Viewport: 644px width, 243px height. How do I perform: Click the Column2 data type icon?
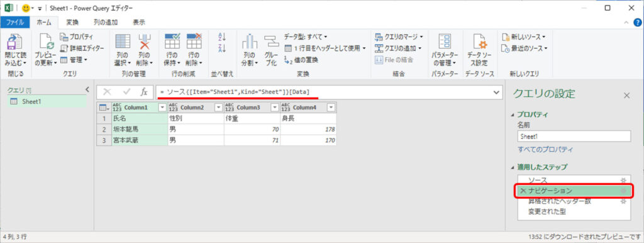pos(174,107)
